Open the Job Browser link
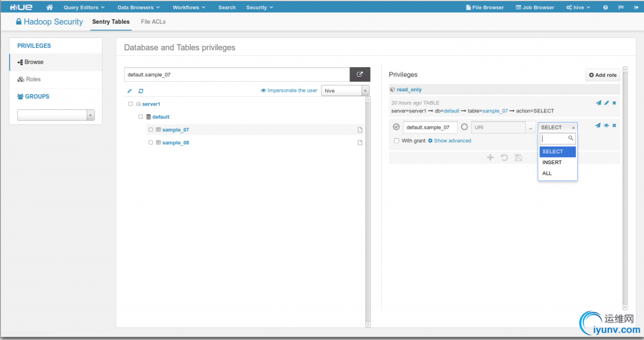644x340 pixels. 535,8
